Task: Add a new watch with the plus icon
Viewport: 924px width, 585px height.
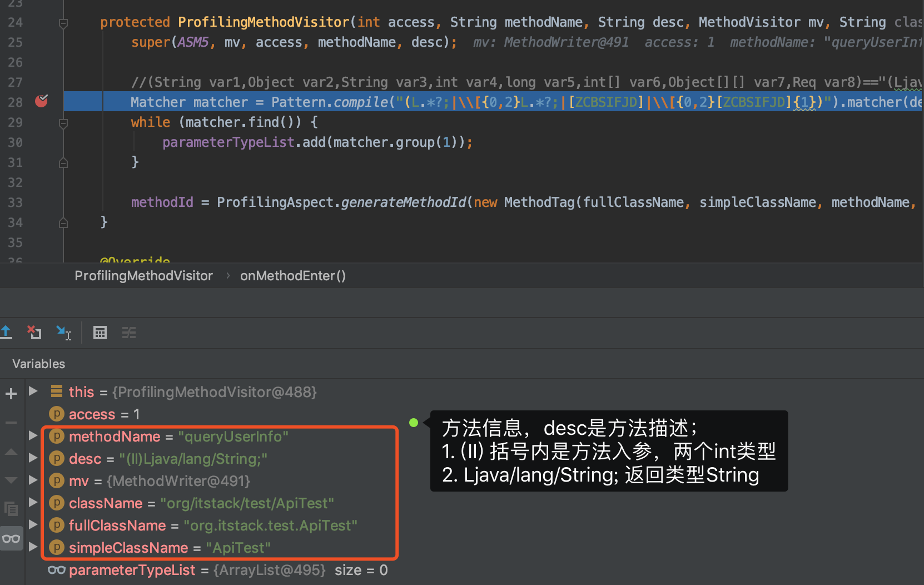Action: click(11, 394)
